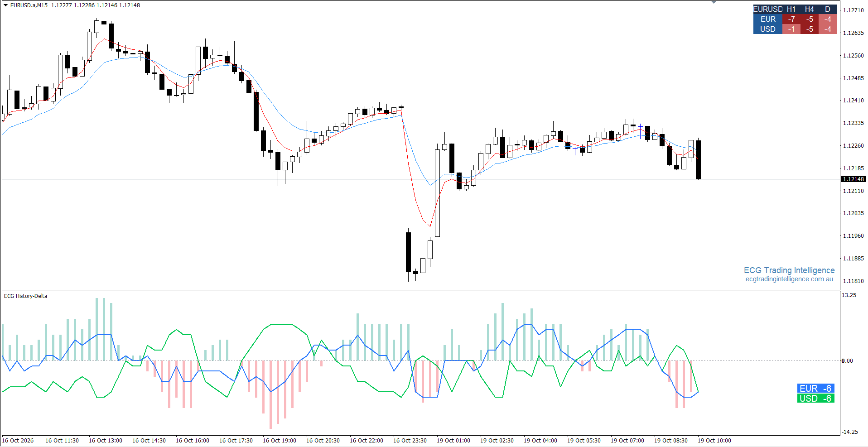The width and height of the screenshot is (868, 447).
Task: Click the 16 Oct 2026 time label
Action: pos(18,441)
